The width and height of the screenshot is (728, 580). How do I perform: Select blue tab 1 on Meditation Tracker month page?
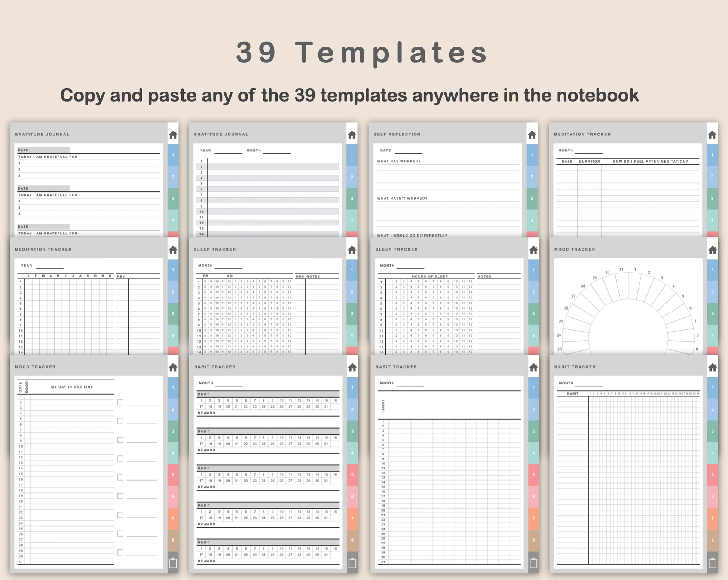(x=712, y=155)
